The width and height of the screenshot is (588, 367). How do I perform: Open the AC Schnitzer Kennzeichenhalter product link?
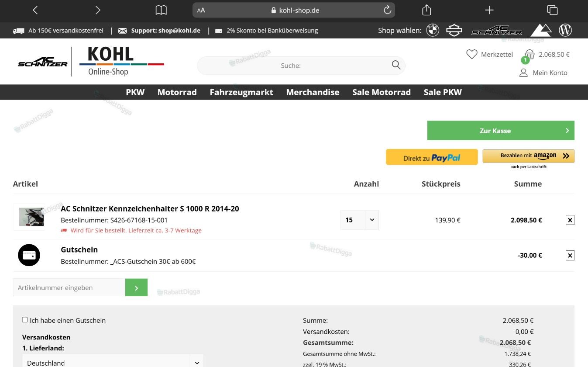pyautogui.click(x=150, y=209)
